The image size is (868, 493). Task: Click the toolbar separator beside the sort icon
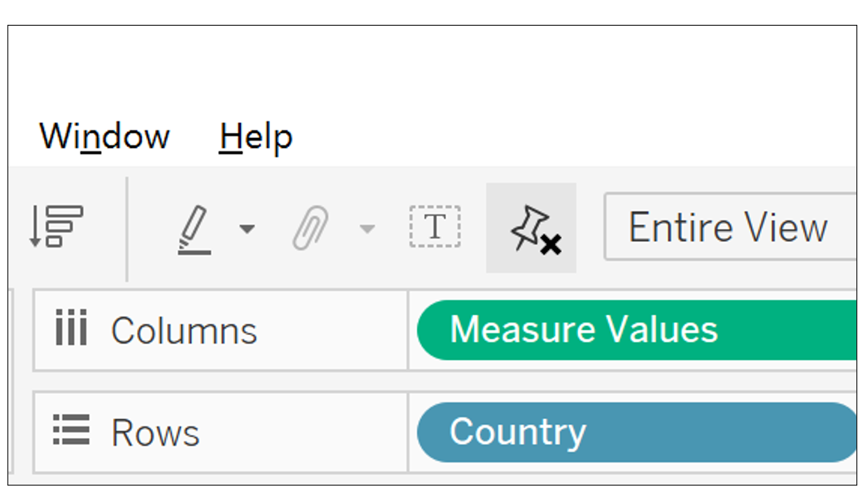point(127,229)
